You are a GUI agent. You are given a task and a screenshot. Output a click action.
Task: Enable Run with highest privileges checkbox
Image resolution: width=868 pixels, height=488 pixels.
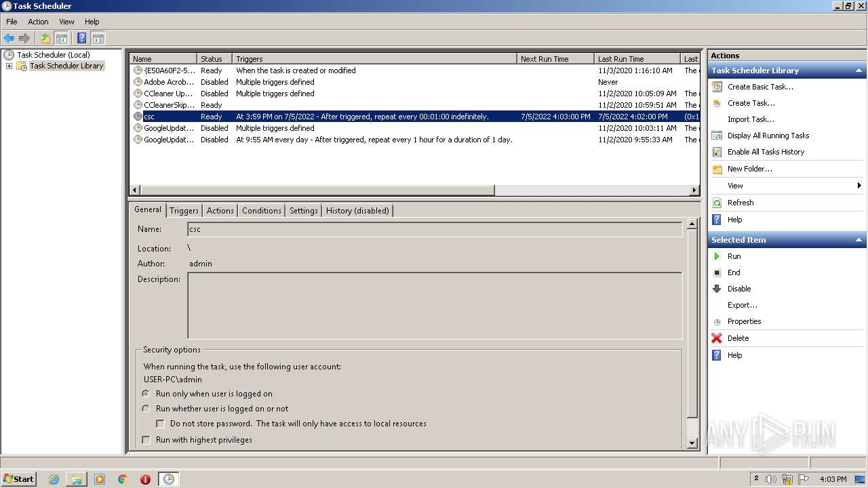146,440
